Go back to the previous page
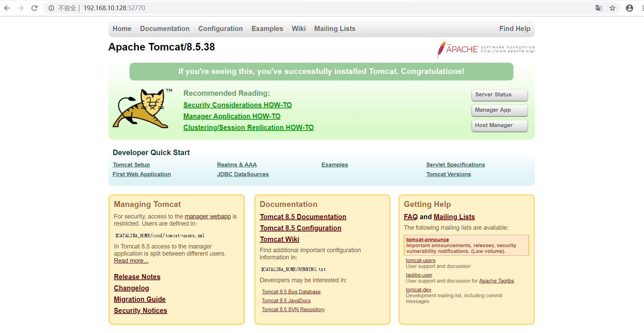The image size is (644, 333). point(7,8)
